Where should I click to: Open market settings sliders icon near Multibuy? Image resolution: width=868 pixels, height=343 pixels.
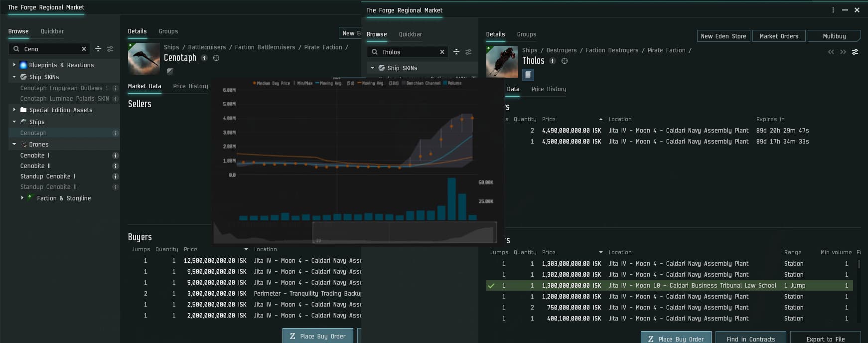855,52
